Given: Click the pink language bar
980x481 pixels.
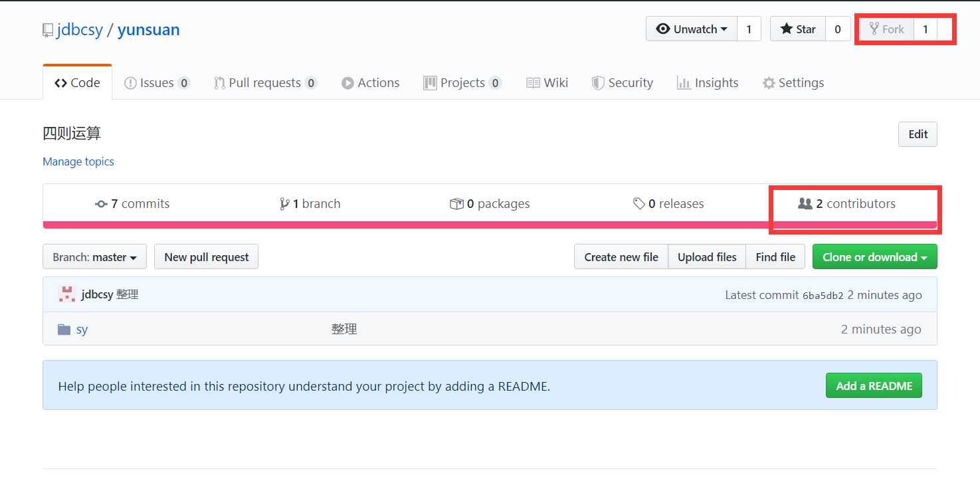Looking at the screenshot, I should pos(490,225).
